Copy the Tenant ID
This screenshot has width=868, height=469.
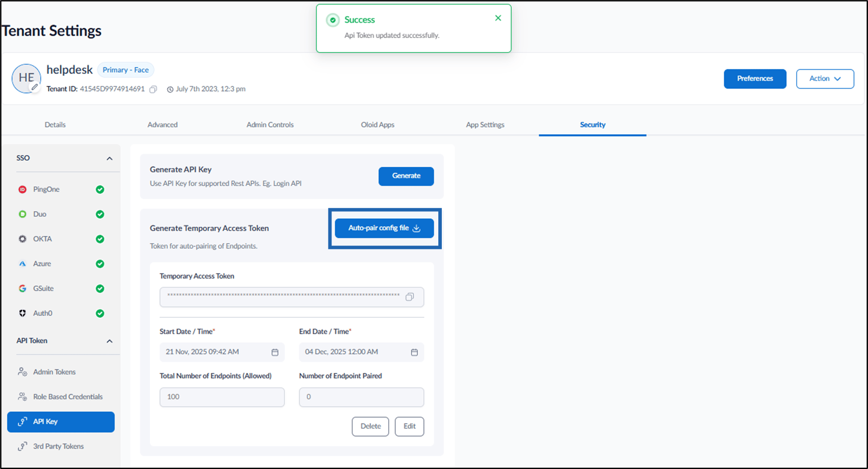tap(153, 89)
